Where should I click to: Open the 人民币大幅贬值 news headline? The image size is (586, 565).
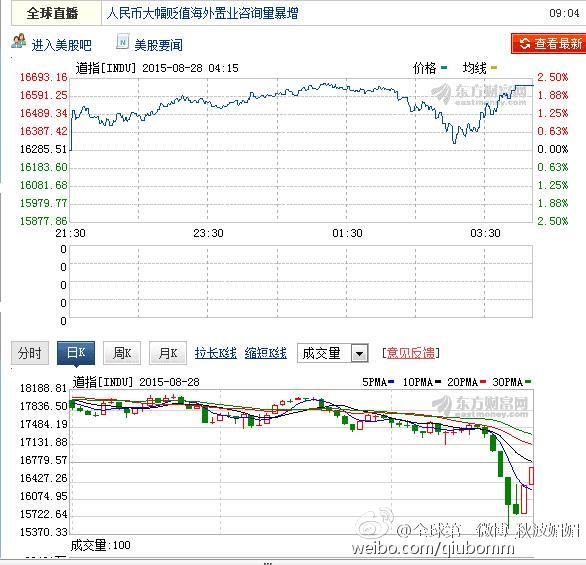click(x=202, y=13)
